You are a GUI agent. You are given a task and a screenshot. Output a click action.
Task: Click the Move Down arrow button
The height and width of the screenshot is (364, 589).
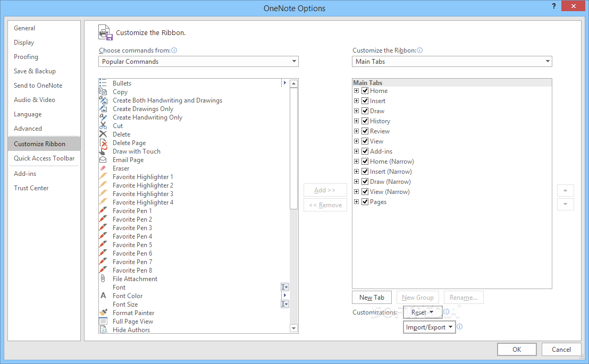pos(565,205)
